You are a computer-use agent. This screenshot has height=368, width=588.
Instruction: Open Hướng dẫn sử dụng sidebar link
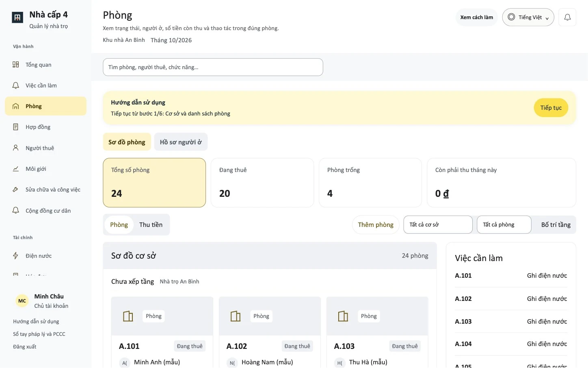(x=36, y=321)
